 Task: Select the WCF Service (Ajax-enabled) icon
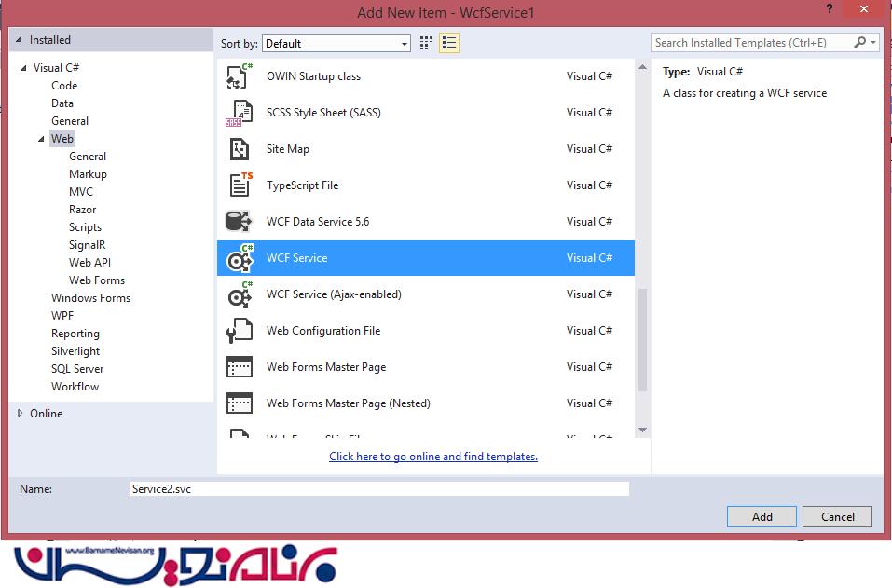240,294
